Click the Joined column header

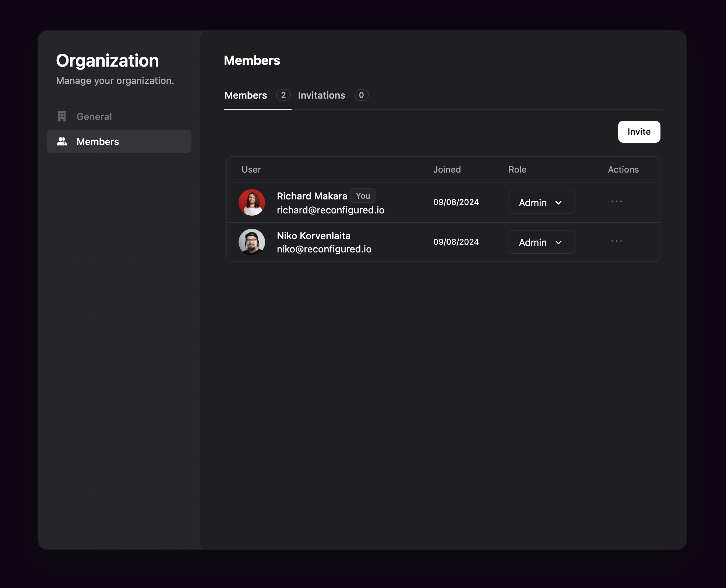pos(447,170)
